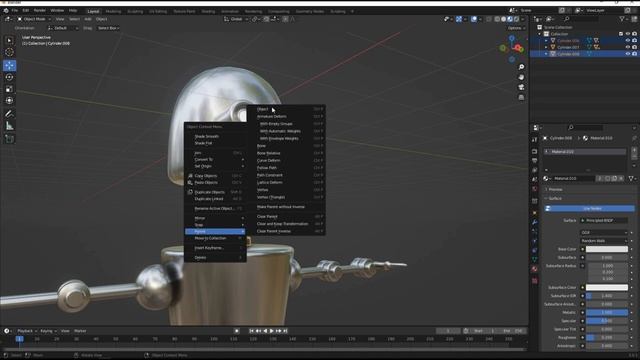Image resolution: width=640 pixels, height=360 pixels.
Task: Disable render camera for Cylinder.008
Action: tap(634, 54)
